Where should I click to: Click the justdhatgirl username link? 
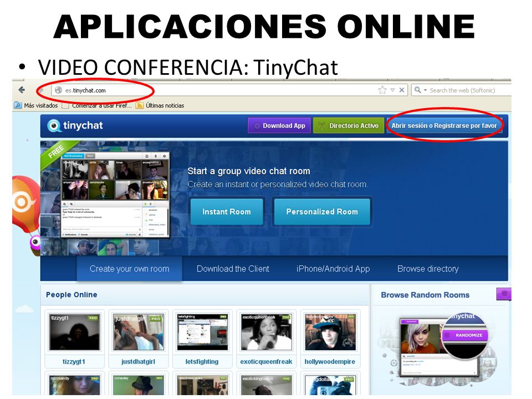point(138,362)
